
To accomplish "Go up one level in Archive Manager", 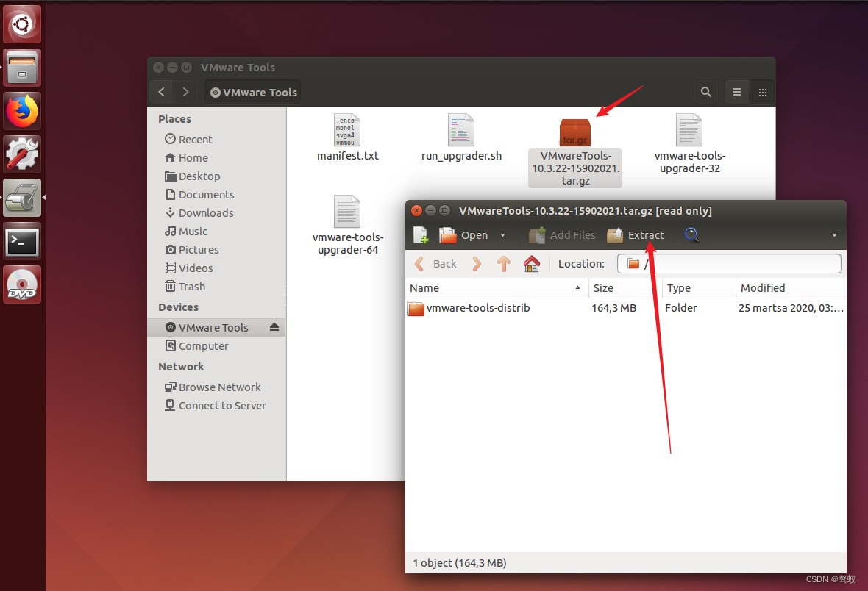I will click(x=503, y=264).
